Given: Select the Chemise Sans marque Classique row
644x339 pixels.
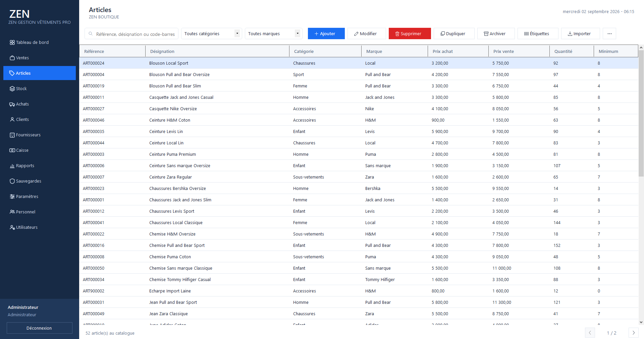Looking at the screenshot, I should pos(359,268).
